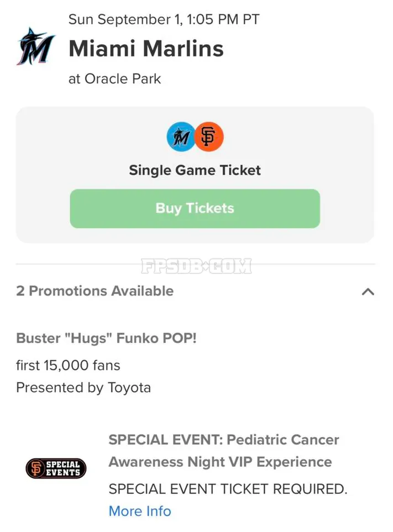Tap the Single Game Ticket card background
This screenshot has height=532, width=393.
[x=195, y=175]
